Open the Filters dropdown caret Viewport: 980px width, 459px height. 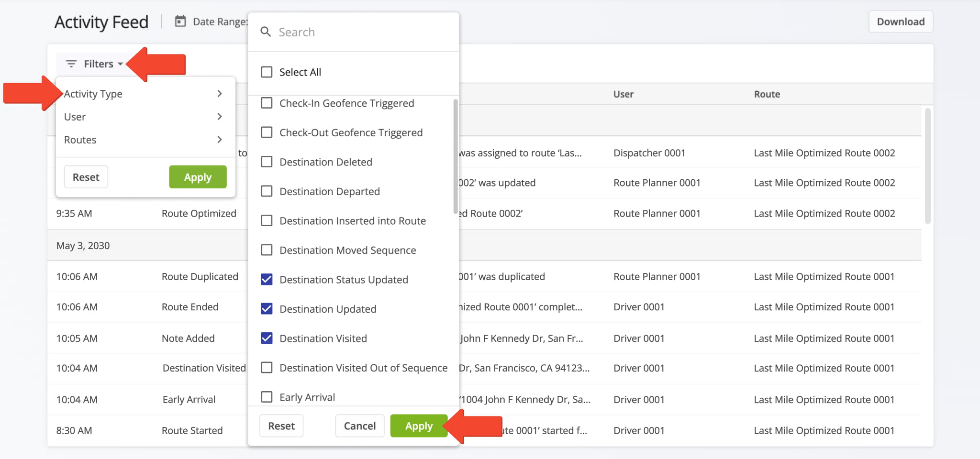(x=120, y=64)
